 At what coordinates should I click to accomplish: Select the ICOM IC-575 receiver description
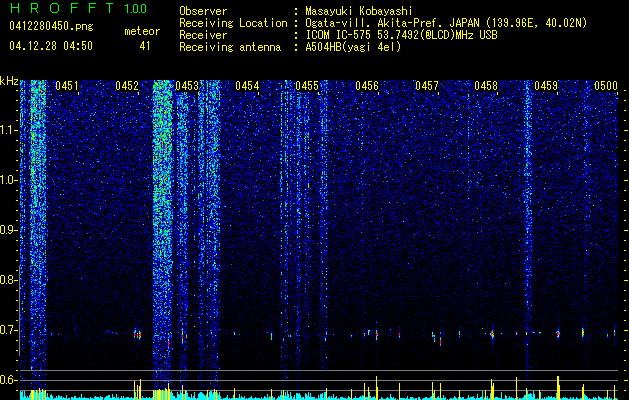click(401, 35)
